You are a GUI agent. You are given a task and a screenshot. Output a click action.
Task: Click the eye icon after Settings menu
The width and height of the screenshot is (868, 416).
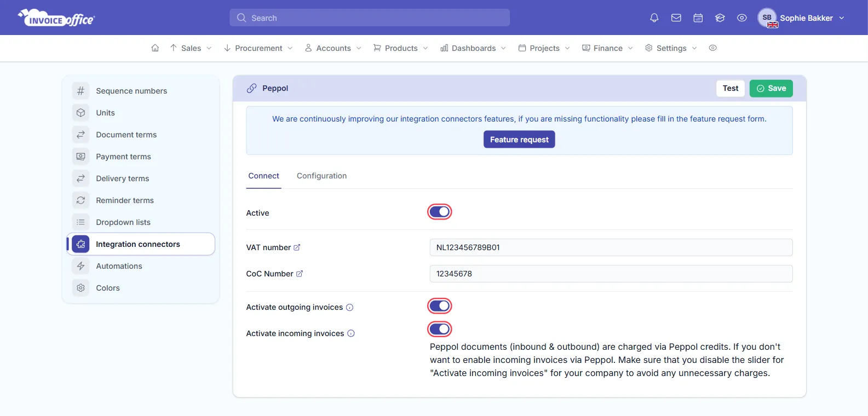(x=712, y=48)
